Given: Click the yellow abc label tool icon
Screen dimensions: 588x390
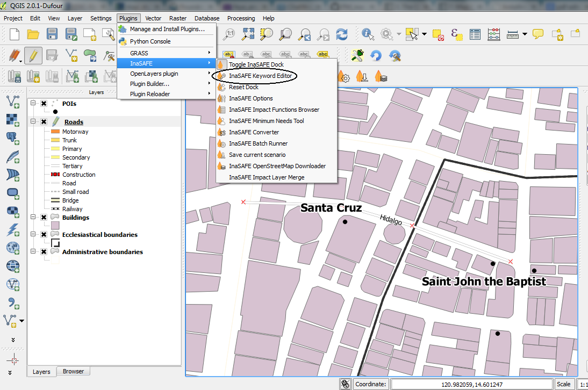Looking at the screenshot, I should point(322,54).
